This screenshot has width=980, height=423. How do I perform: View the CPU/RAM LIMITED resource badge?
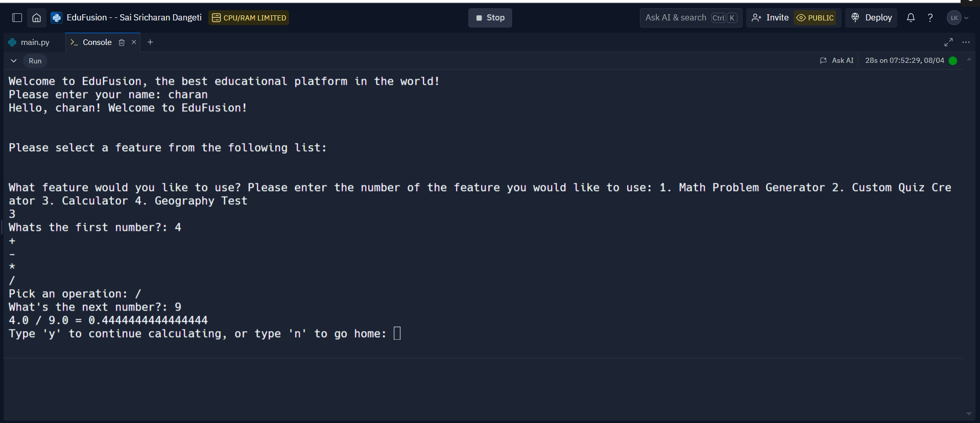pyautogui.click(x=249, y=18)
